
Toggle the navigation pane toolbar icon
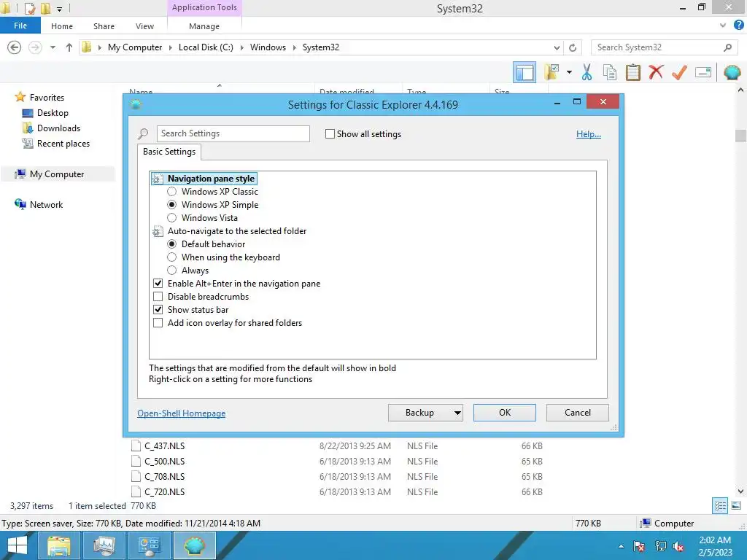[524, 73]
